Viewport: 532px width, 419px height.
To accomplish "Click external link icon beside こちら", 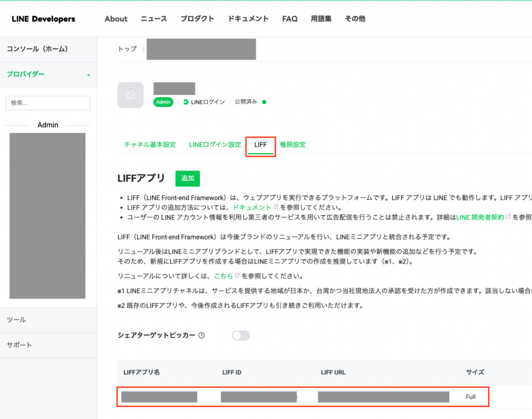I will (x=237, y=276).
